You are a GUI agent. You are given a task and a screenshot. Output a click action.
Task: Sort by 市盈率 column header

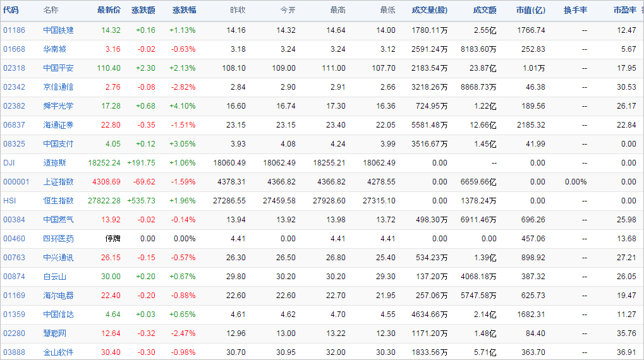pos(624,10)
